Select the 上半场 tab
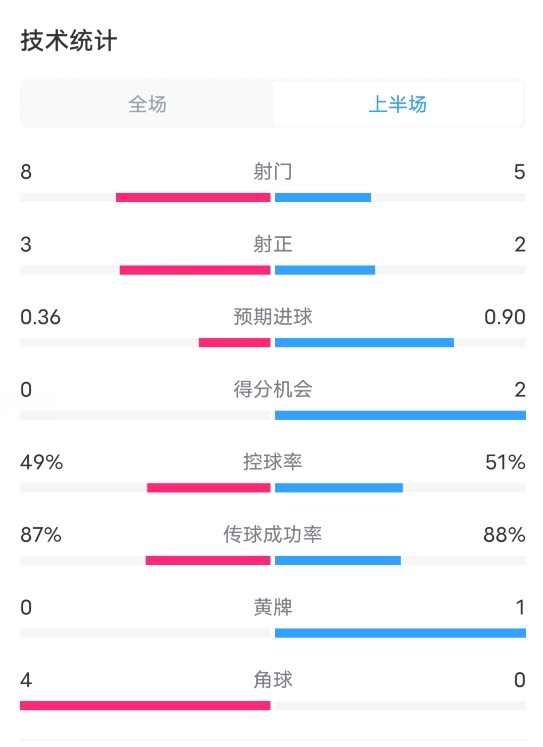 coord(398,104)
